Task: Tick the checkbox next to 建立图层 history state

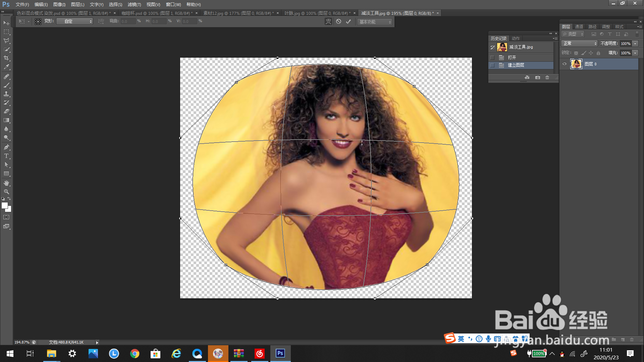Action: [492, 65]
